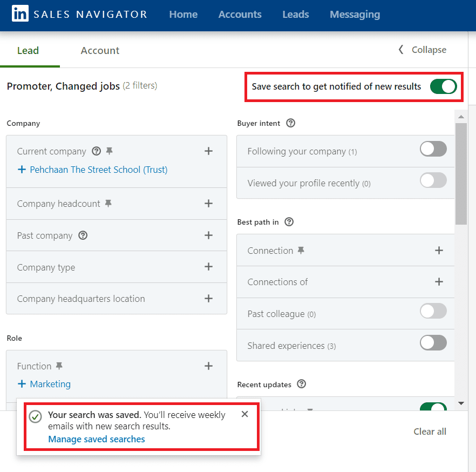This screenshot has height=472, width=476.
Task: Click help icon next to Past company
Action: (83, 235)
